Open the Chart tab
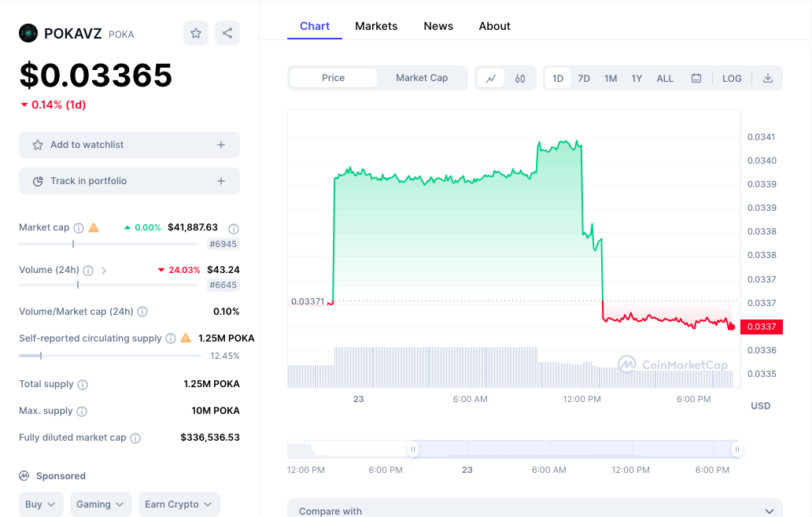 coord(315,26)
